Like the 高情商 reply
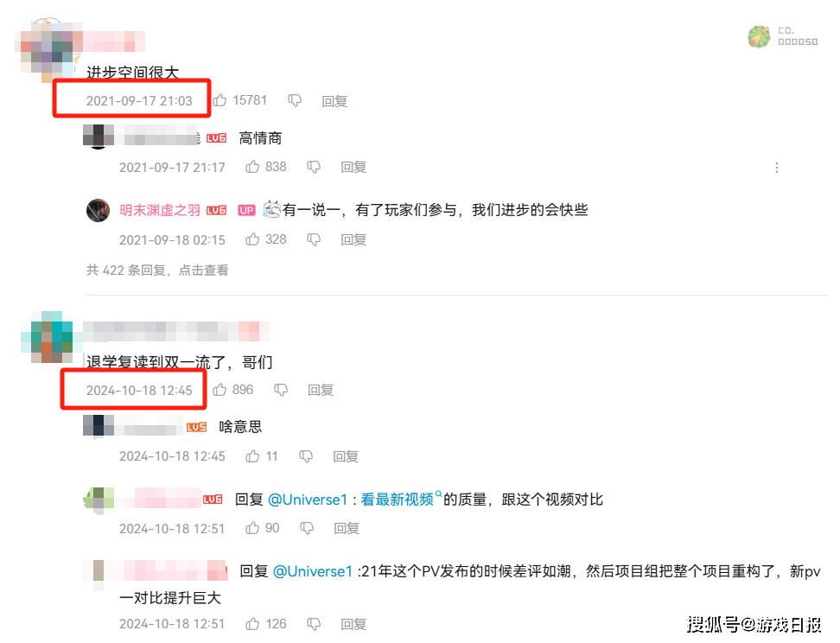This screenshot has width=840, height=643. tap(252, 167)
